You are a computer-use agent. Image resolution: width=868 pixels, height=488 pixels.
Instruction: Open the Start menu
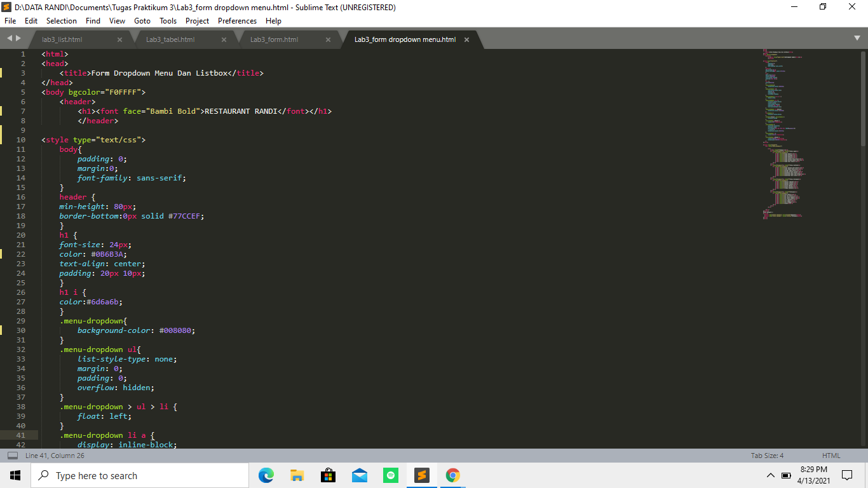tap(15, 475)
